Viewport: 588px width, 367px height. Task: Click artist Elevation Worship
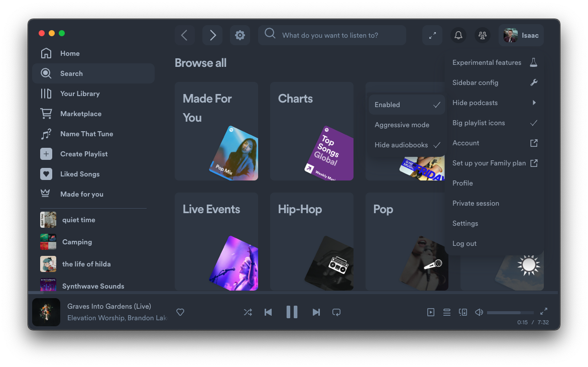click(x=95, y=318)
